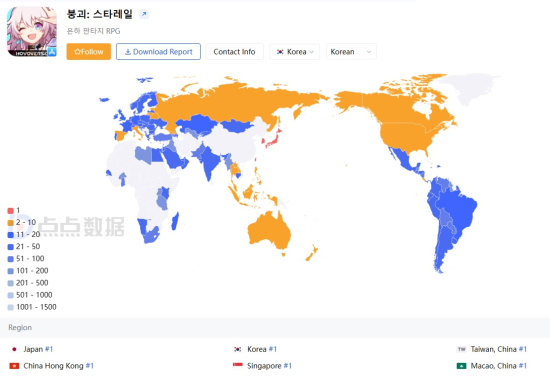The height and width of the screenshot is (382, 550).
Task: Click the orange Follow button
Action: tap(89, 52)
